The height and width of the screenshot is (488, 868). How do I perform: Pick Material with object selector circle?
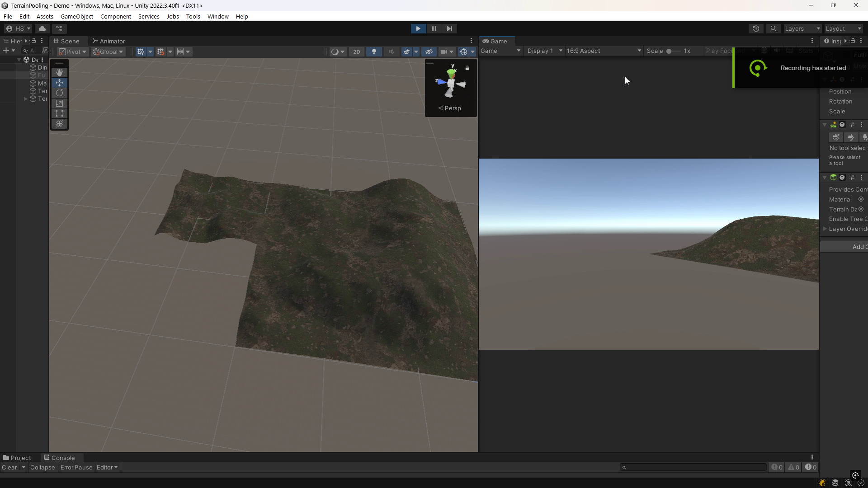[x=861, y=199]
